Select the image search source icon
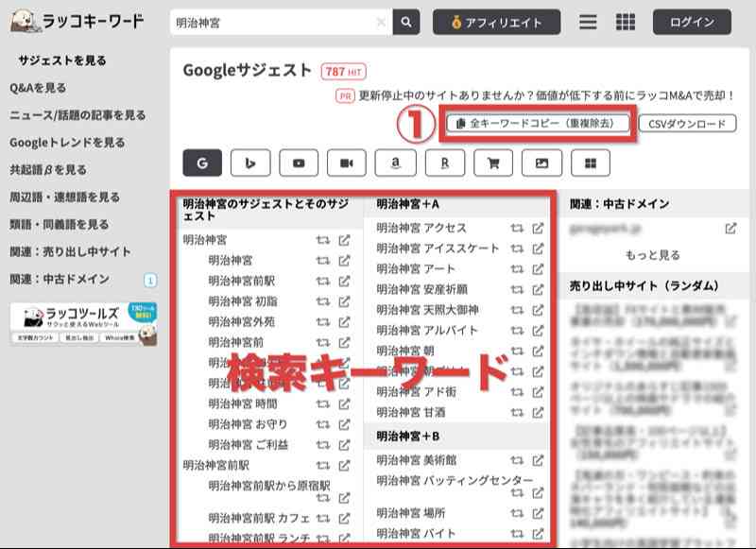Viewport: 756px width, 549px height. (541, 163)
